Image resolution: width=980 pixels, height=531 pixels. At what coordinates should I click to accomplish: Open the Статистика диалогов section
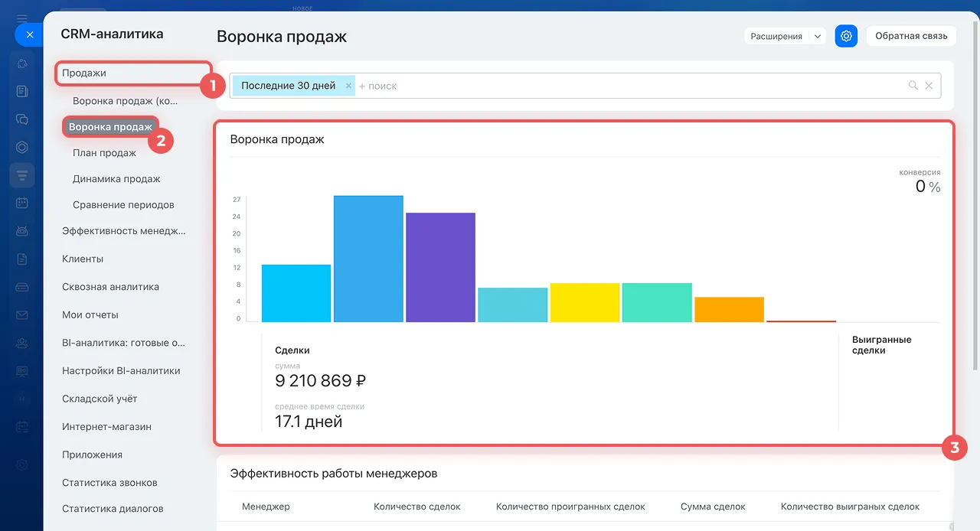click(x=113, y=509)
